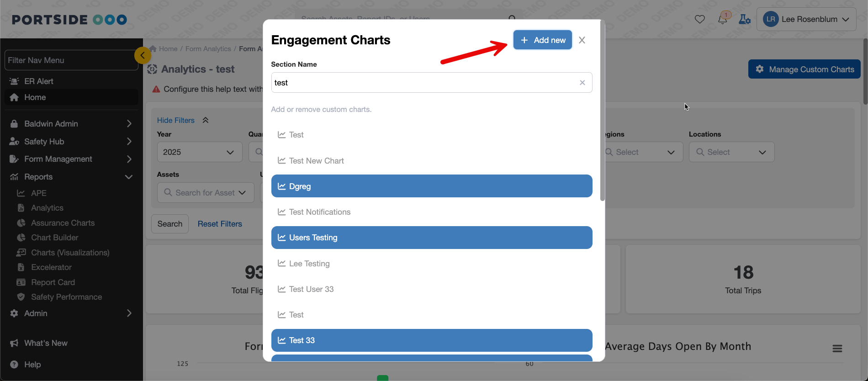Click the Reset Filters link
Image resolution: width=868 pixels, height=381 pixels.
tap(220, 224)
